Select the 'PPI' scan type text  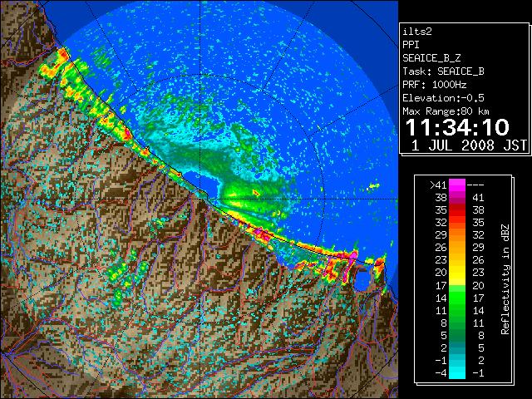click(411, 45)
